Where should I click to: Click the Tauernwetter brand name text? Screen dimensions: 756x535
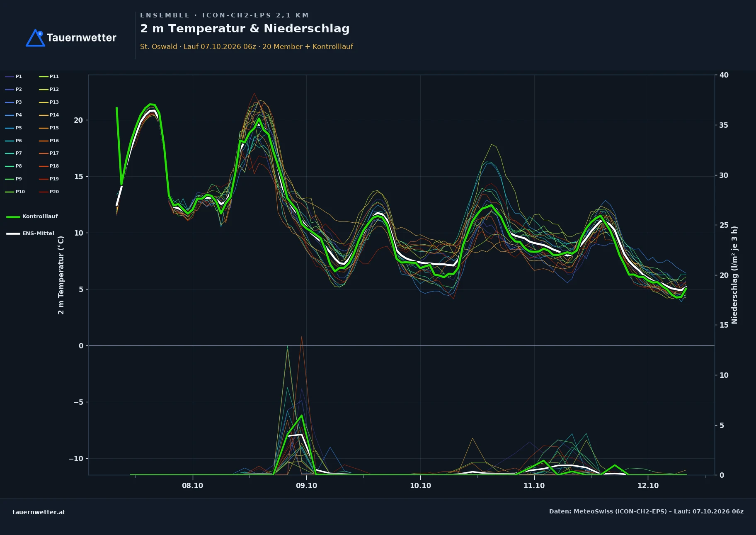click(82, 38)
